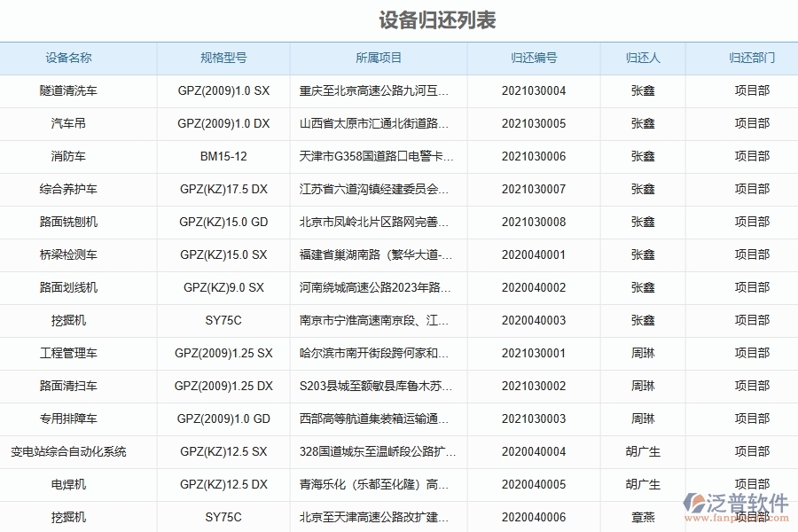
Task: Sort by the 归还人 column header
Action: coord(643,59)
